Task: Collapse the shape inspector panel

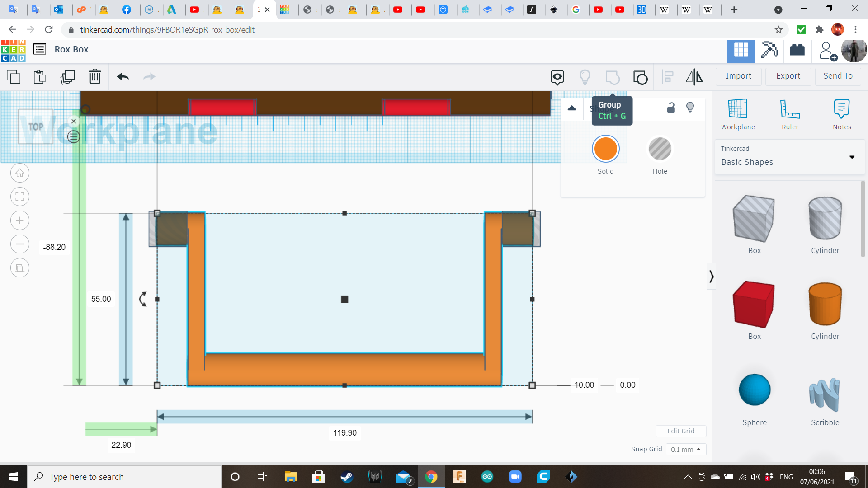Action: pos(572,108)
